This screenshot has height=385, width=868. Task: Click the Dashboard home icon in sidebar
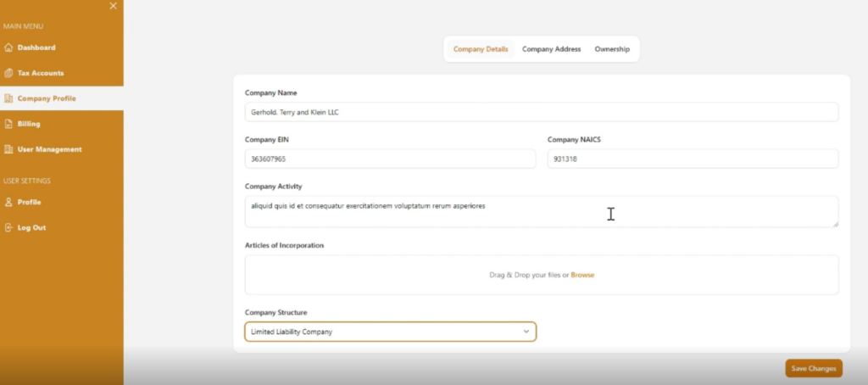(x=8, y=47)
